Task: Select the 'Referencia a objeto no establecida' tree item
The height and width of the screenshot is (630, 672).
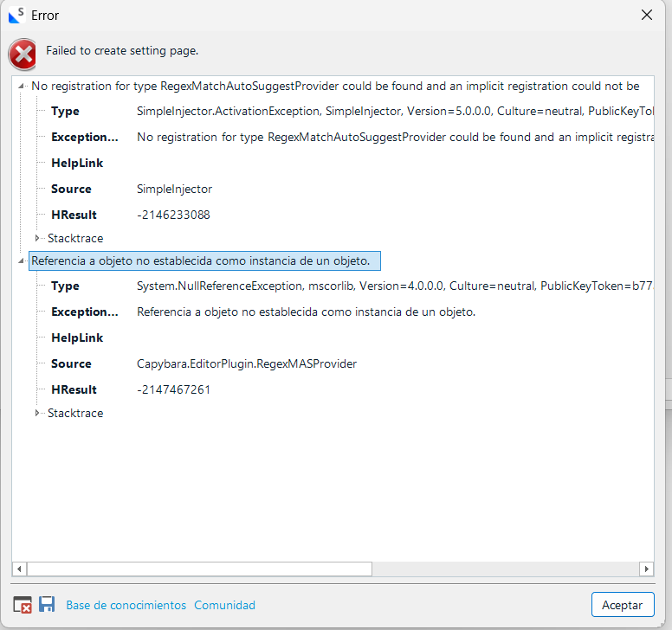Action: pyautogui.click(x=201, y=261)
